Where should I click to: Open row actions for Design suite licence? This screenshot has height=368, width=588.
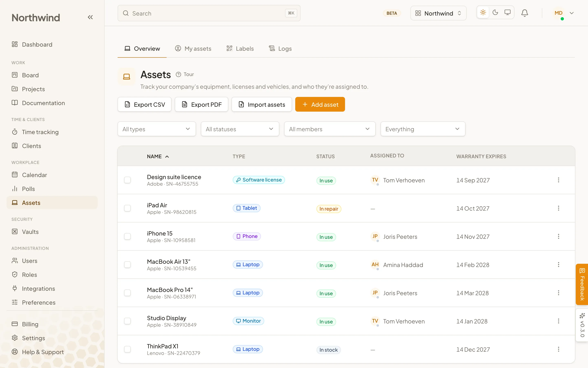tap(559, 180)
